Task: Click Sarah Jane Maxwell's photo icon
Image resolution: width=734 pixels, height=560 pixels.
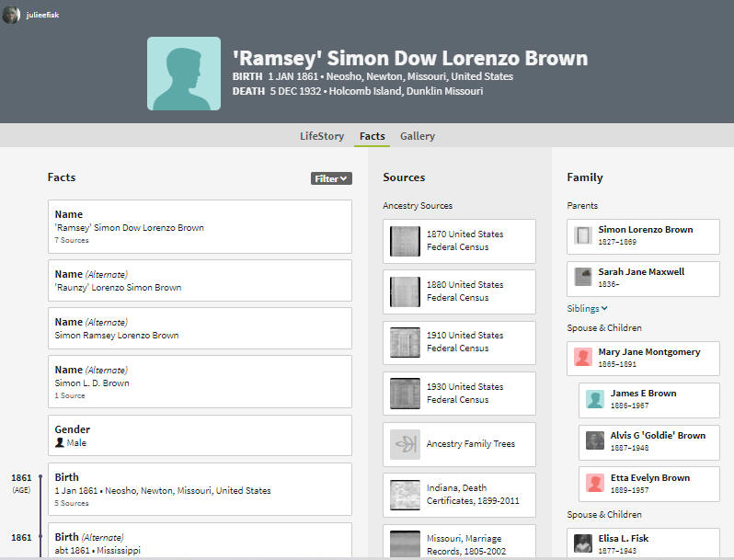Action: coord(583,278)
